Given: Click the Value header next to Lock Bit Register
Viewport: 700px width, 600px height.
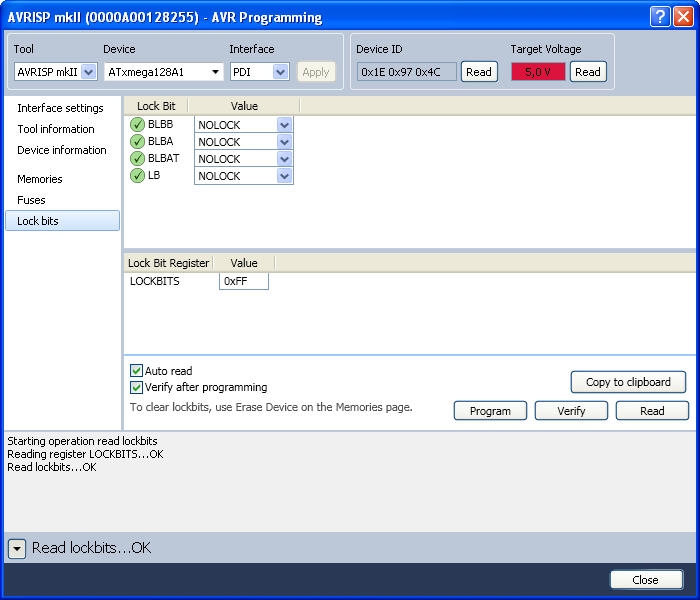Looking at the screenshot, I should click(x=244, y=263).
